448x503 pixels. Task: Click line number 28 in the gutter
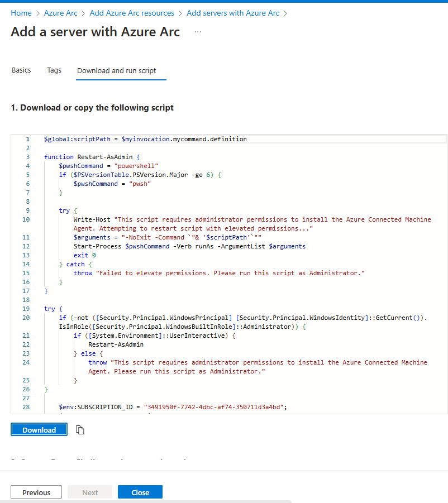point(26,407)
